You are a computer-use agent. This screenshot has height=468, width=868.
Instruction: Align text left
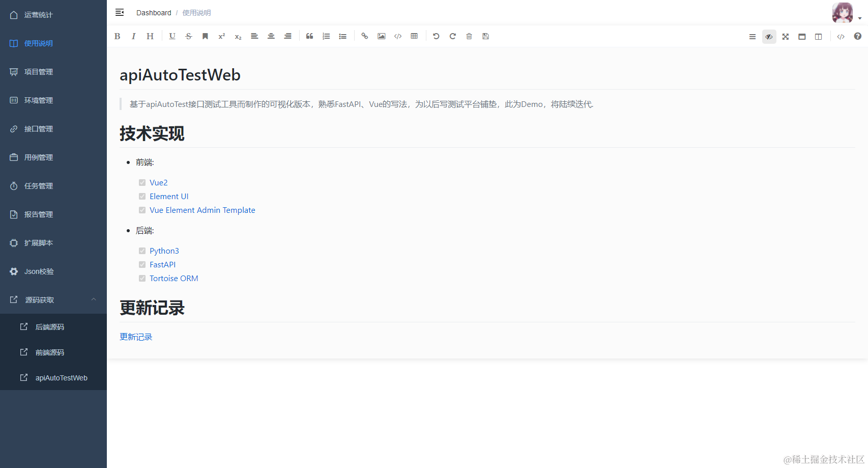(x=254, y=36)
